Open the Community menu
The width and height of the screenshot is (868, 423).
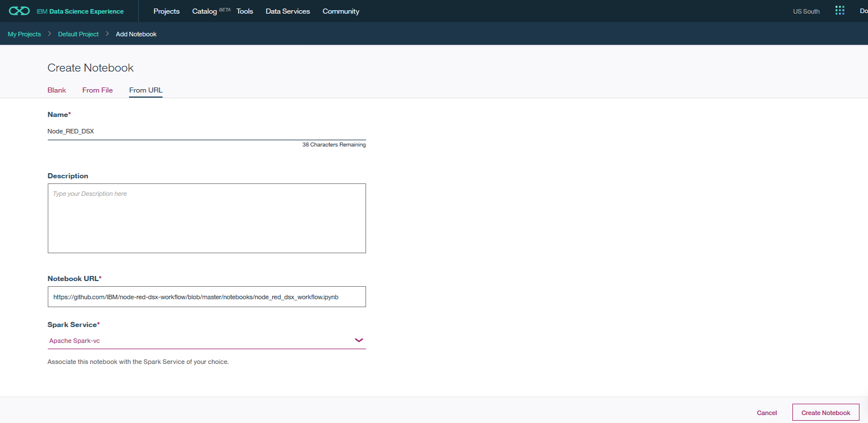point(341,11)
